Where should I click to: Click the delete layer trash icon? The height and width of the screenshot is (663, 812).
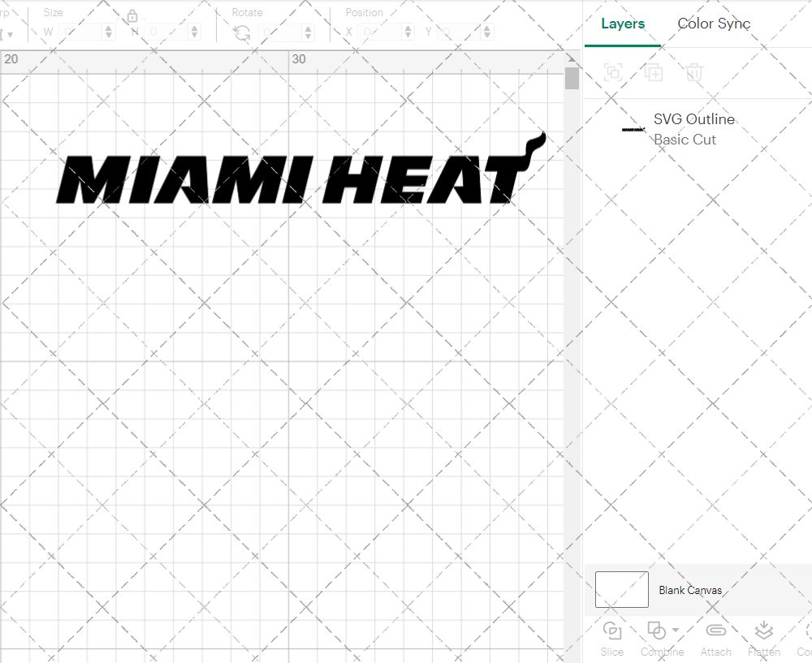click(694, 72)
